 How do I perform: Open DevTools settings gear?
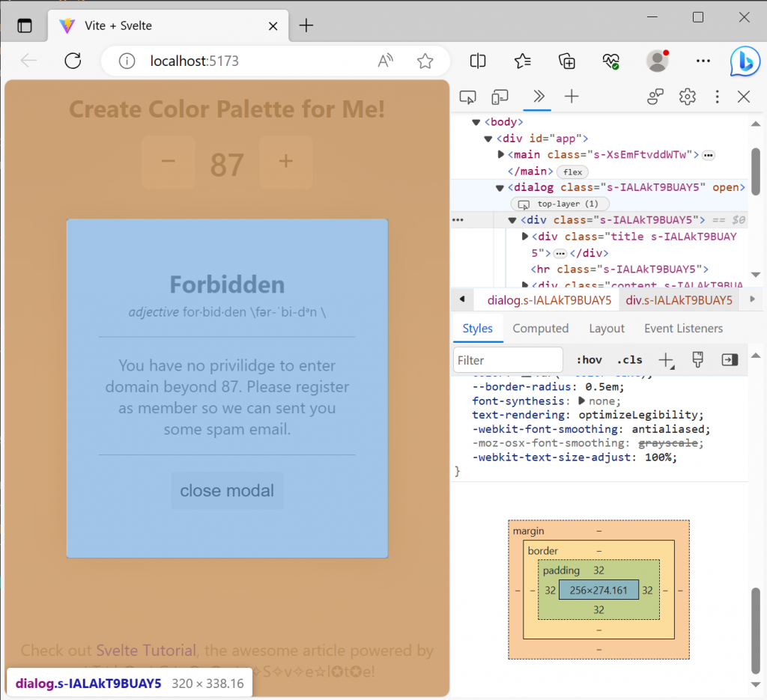point(688,97)
